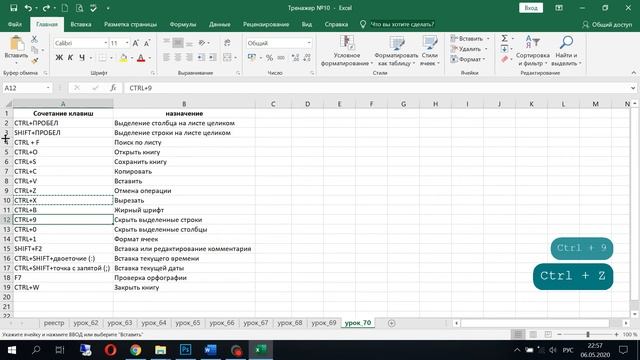640x360 pixels.
Task: Click the Что вы хотите сделать search box
Action: [402, 24]
